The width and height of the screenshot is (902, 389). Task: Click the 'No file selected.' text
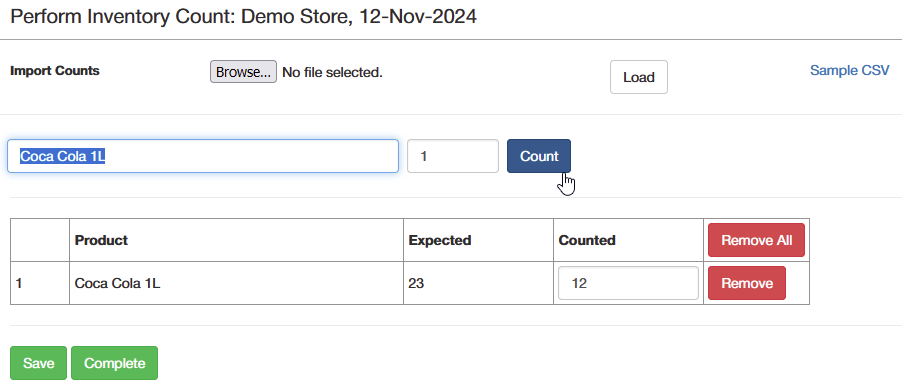(332, 73)
